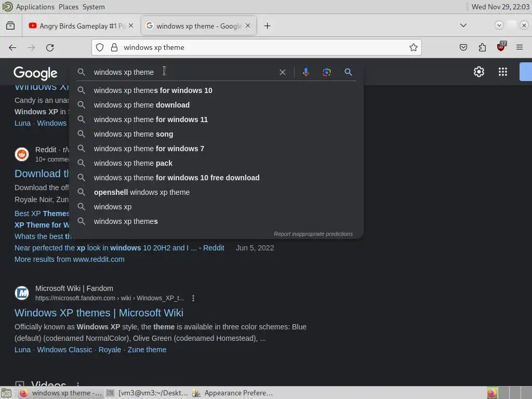
Task: Open More results from www.reddit.com
Action: pyautogui.click(x=70, y=259)
